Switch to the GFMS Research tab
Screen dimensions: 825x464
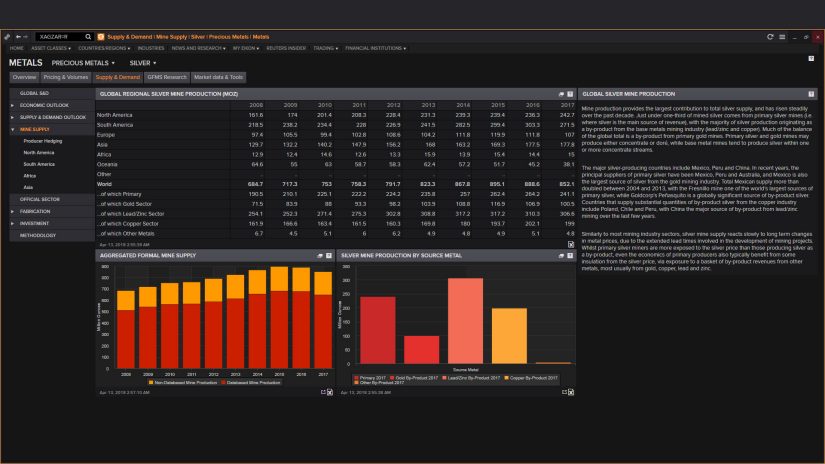point(167,77)
